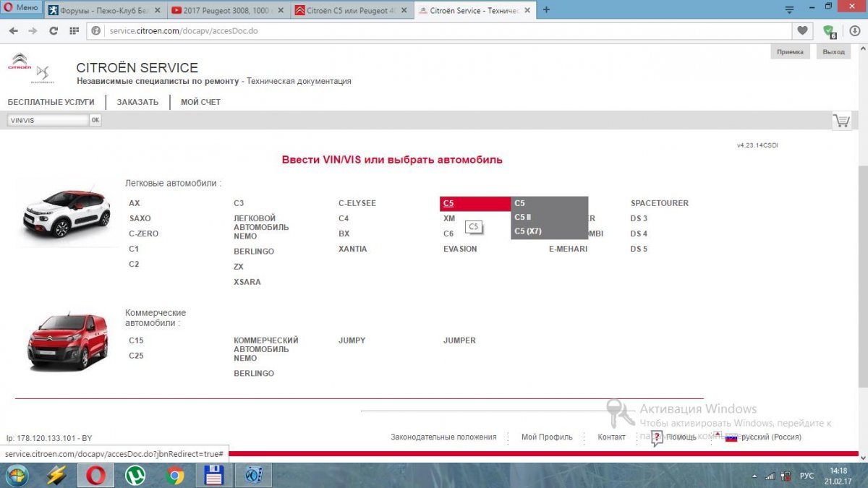Click the Выход button
This screenshot has height=488, width=868.
(x=833, y=52)
